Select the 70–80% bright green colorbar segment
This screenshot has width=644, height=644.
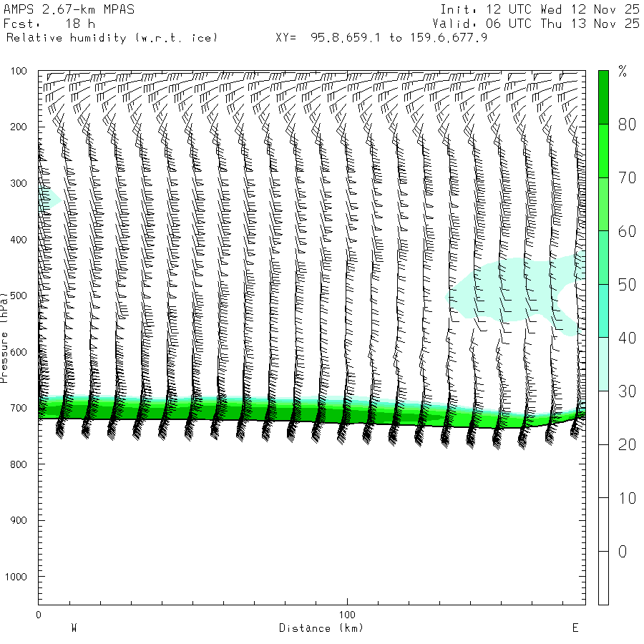tap(603, 151)
